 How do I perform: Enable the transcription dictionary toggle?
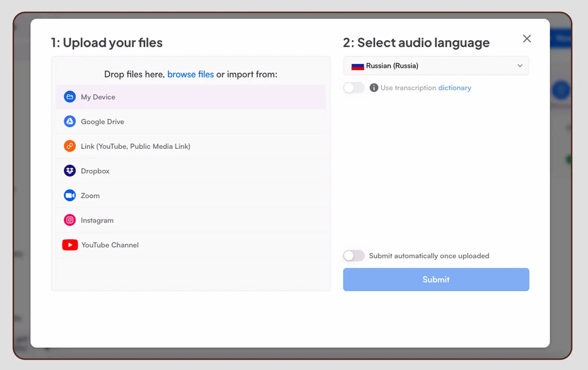[x=354, y=88]
